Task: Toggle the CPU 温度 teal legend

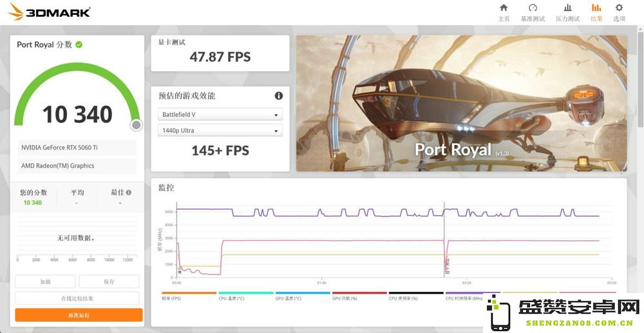Action: click(245, 296)
